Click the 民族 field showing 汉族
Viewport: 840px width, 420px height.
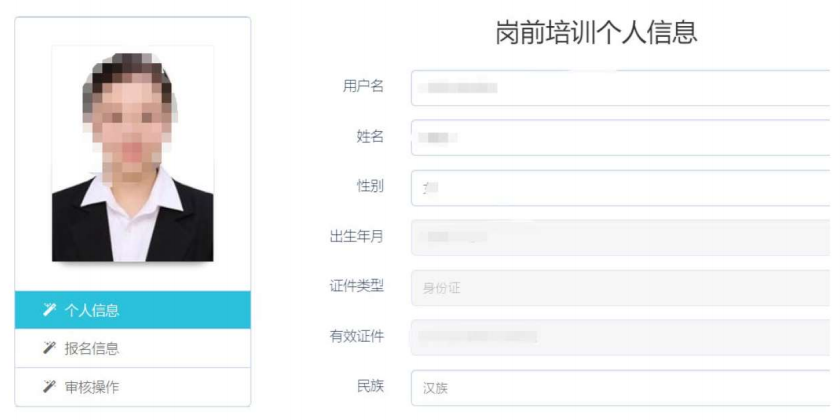tap(620, 388)
